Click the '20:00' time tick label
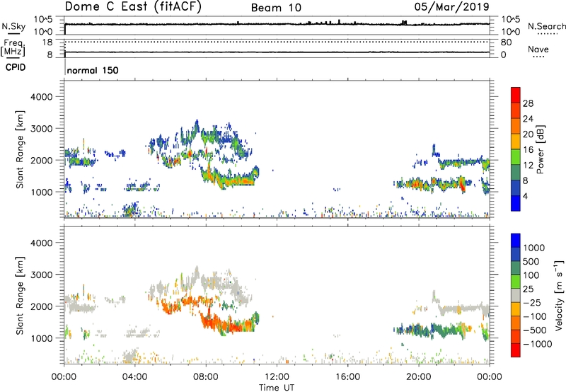The height and width of the screenshot is (392, 566). (x=418, y=377)
